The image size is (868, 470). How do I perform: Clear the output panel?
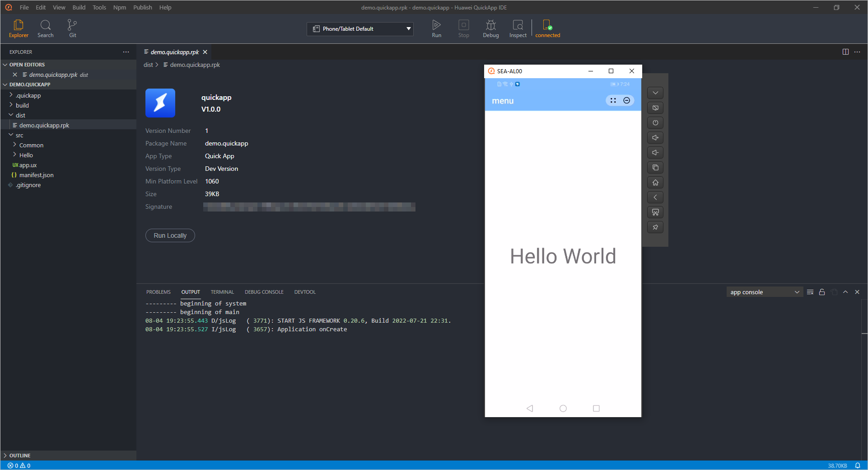point(810,292)
